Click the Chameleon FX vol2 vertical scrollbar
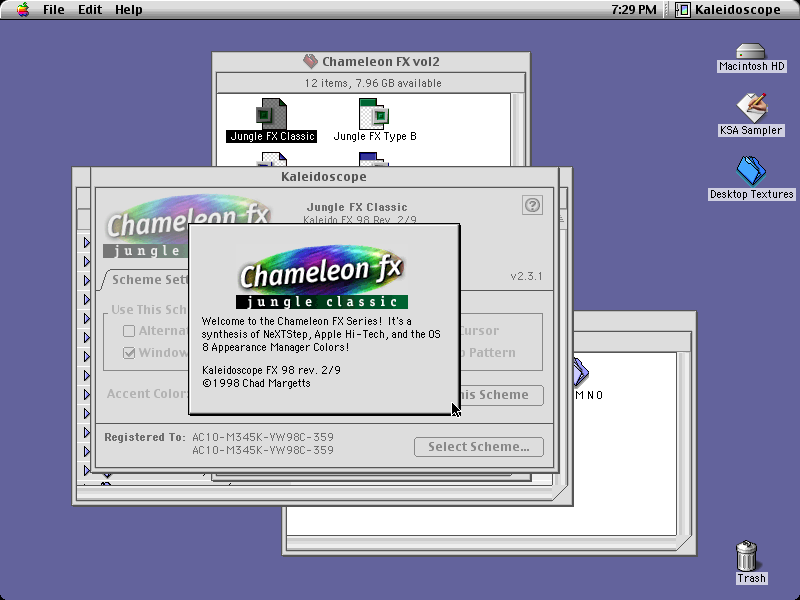 pyautogui.click(x=517, y=130)
